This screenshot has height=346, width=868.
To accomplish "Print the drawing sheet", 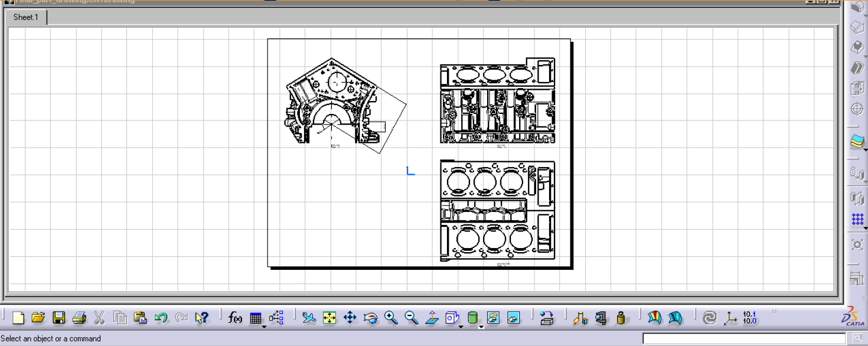I will pos(79,318).
